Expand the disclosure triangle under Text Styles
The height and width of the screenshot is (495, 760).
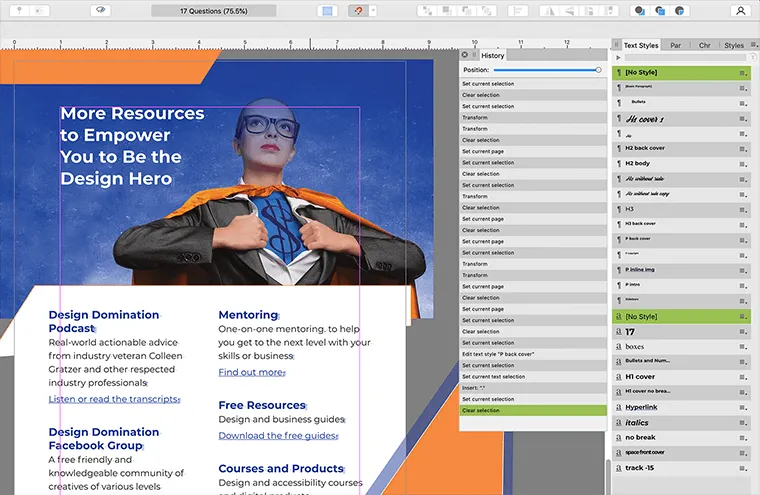point(618,58)
